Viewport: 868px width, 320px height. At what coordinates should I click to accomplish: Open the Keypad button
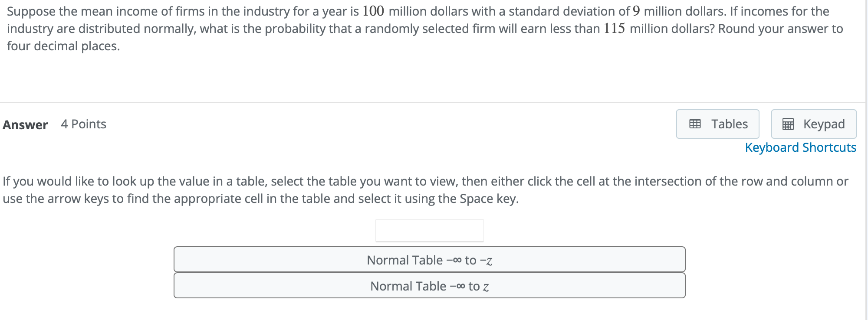point(813,124)
